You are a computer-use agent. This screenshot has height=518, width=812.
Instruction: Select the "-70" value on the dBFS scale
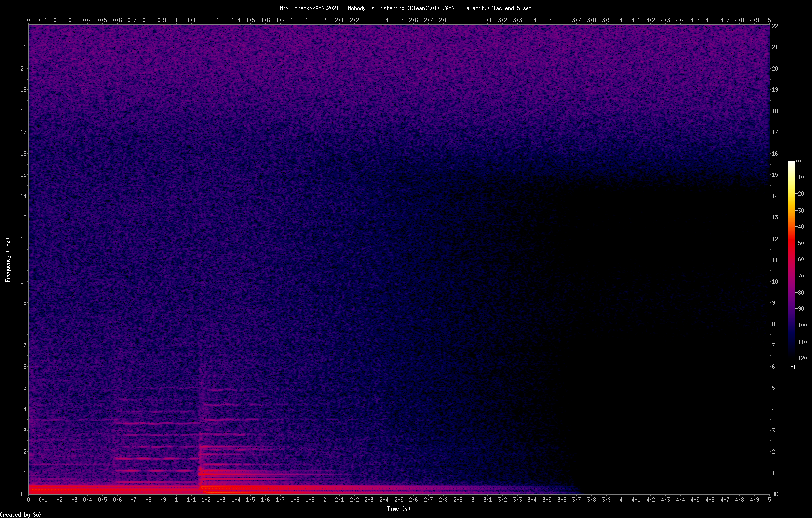point(800,276)
